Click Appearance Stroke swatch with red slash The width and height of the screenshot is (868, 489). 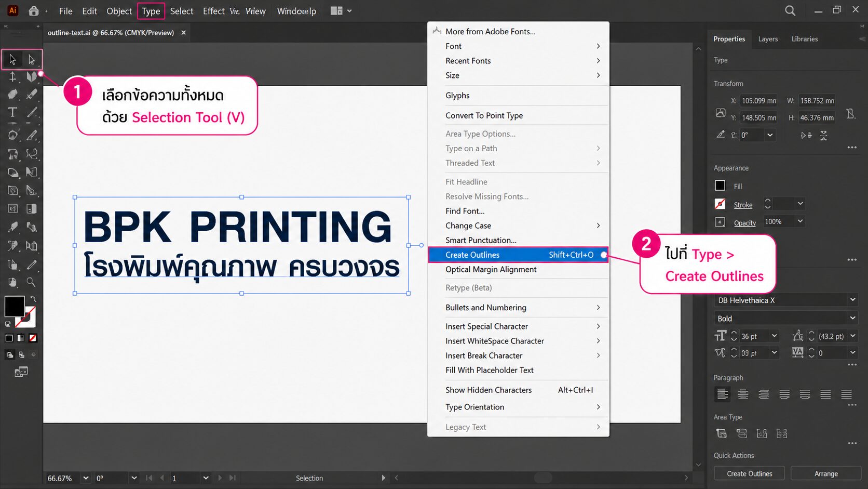720,204
